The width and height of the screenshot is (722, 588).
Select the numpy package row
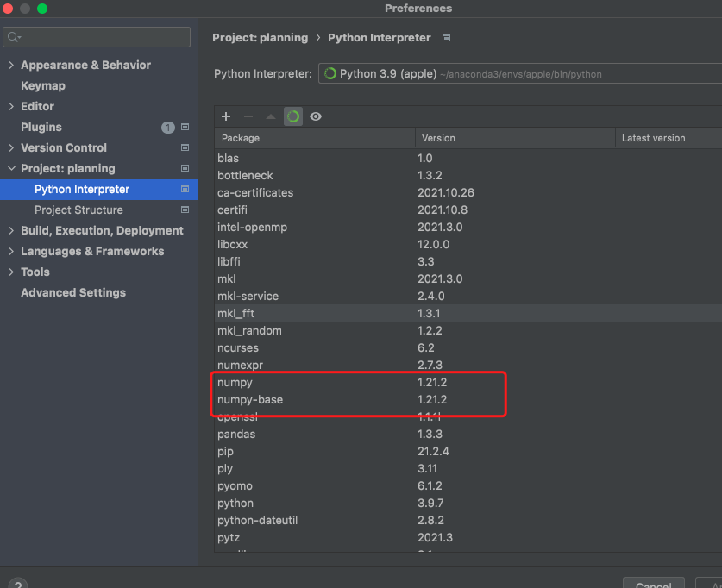tap(468, 382)
